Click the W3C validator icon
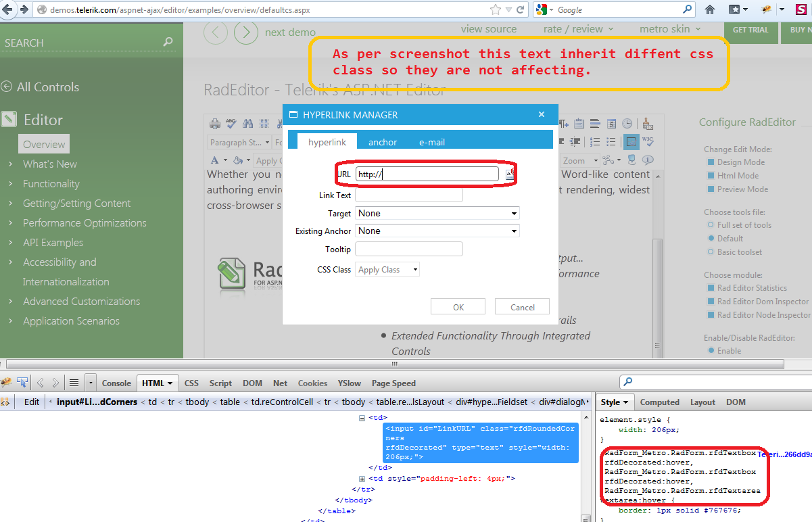The height and width of the screenshot is (522, 812). [x=648, y=142]
